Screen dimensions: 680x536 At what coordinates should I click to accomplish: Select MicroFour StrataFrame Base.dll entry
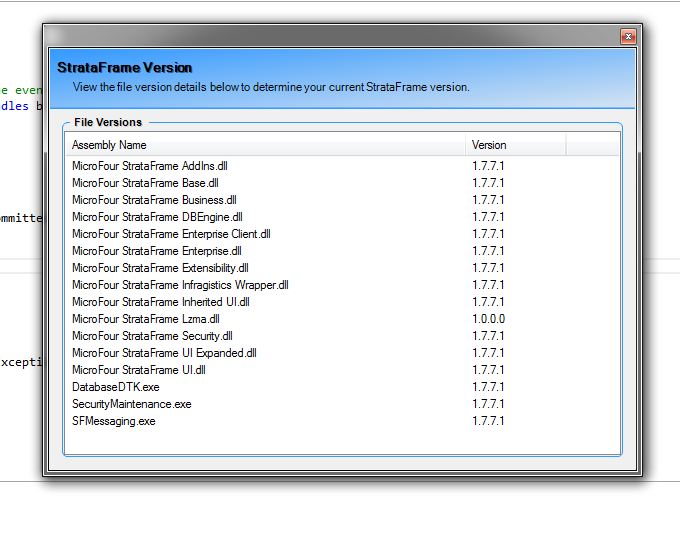tap(145, 183)
